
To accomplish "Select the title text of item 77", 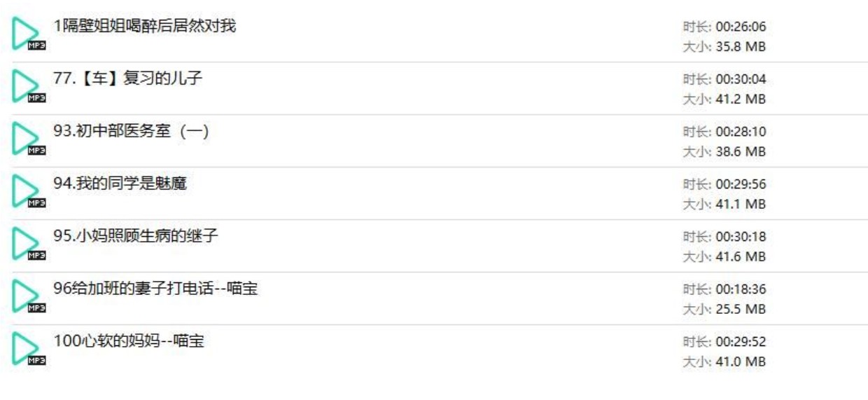I will pyautogui.click(x=127, y=78).
